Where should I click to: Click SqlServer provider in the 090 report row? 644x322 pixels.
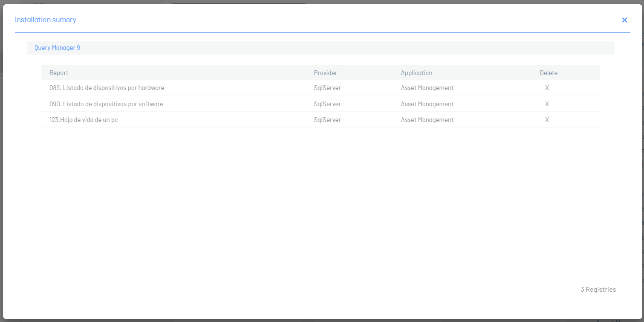coord(327,104)
